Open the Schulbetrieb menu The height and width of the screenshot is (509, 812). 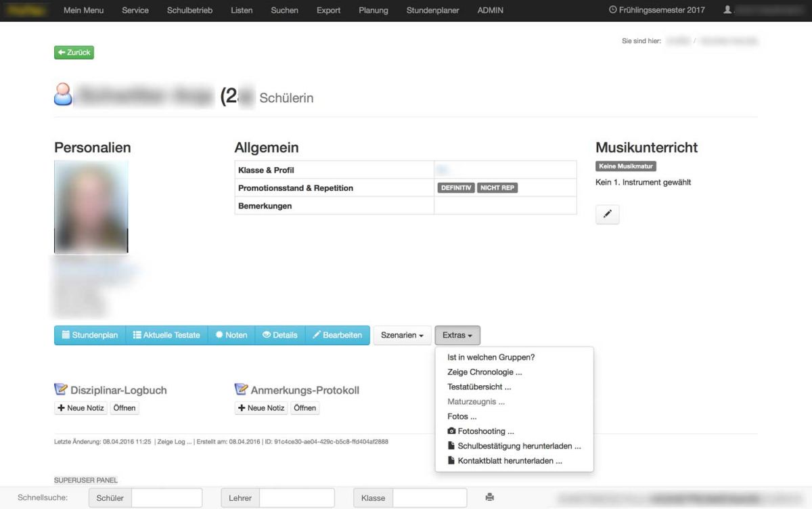(x=189, y=10)
